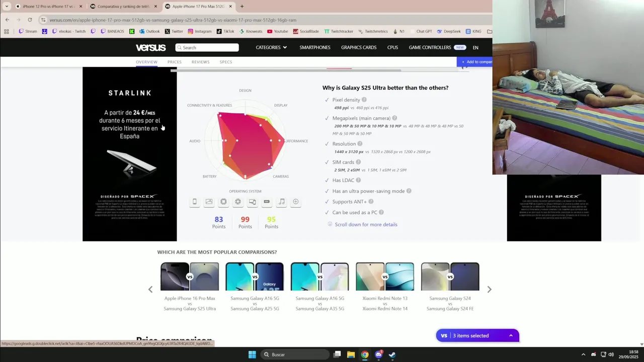Open the help icon beside SIM cards
This screenshot has width=644, height=362.
pyautogui.click(x=358, y=162)
